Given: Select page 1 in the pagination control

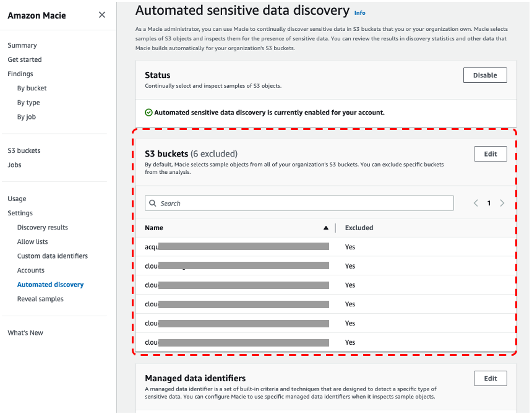Looking at the screenshot, I should tap(489, 203).
